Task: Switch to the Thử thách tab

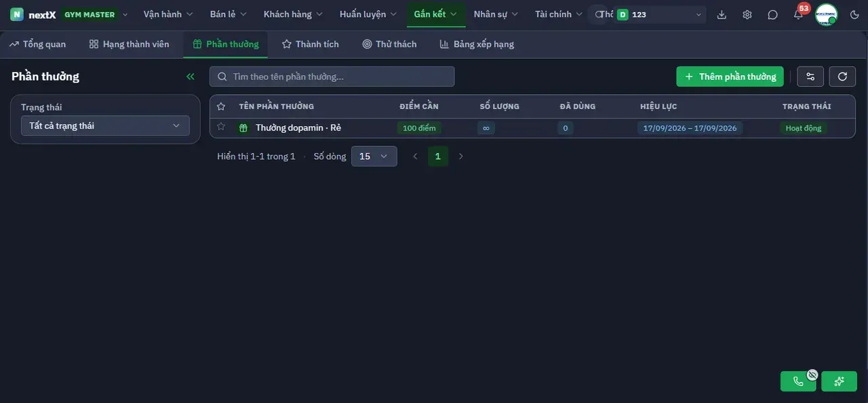Action: pos(389,44)
